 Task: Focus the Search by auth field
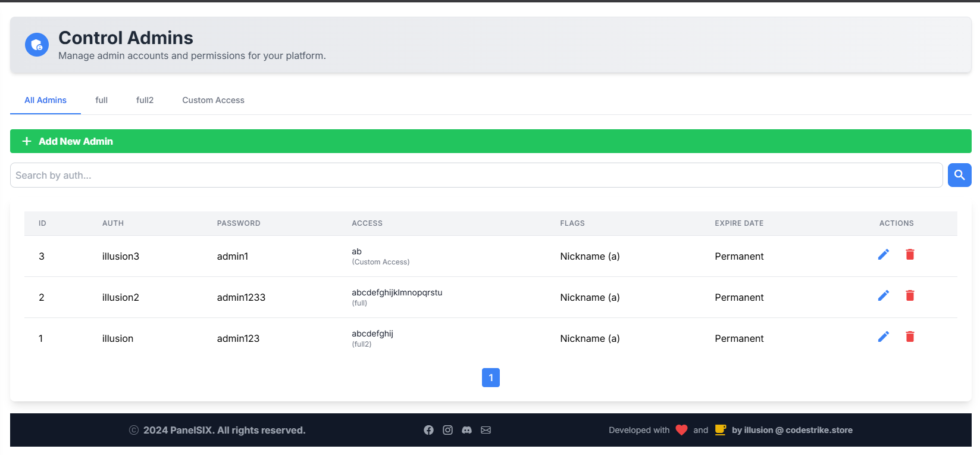click(x=476, y=175)
